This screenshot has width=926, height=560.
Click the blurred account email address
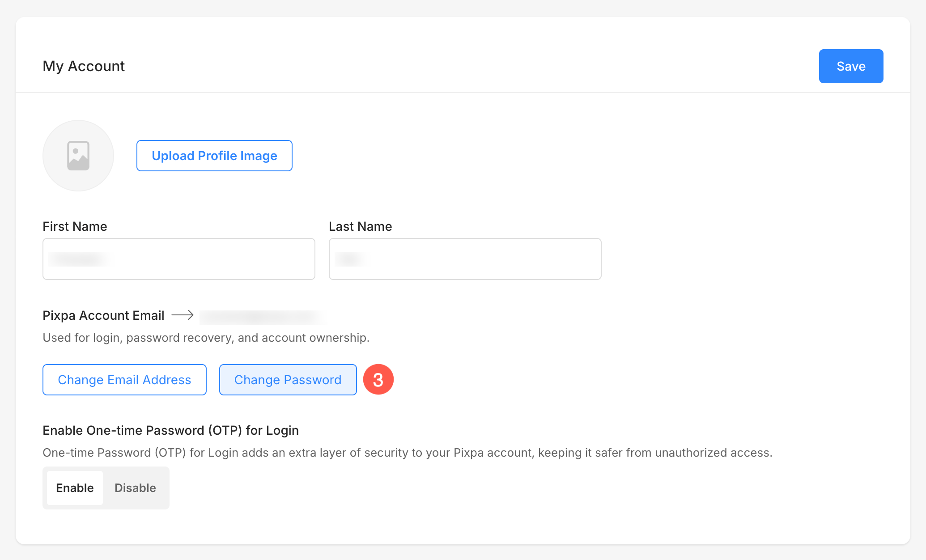point(263,317)
